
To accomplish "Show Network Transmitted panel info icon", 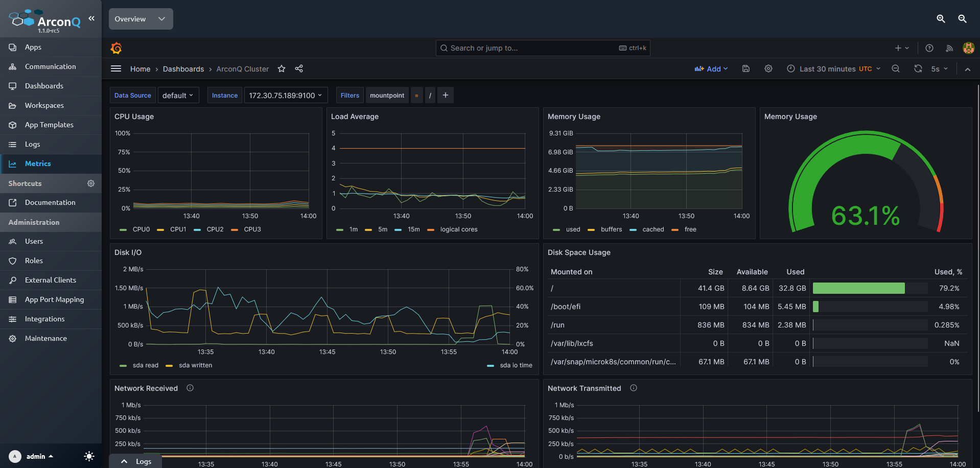I will (634, 388).
